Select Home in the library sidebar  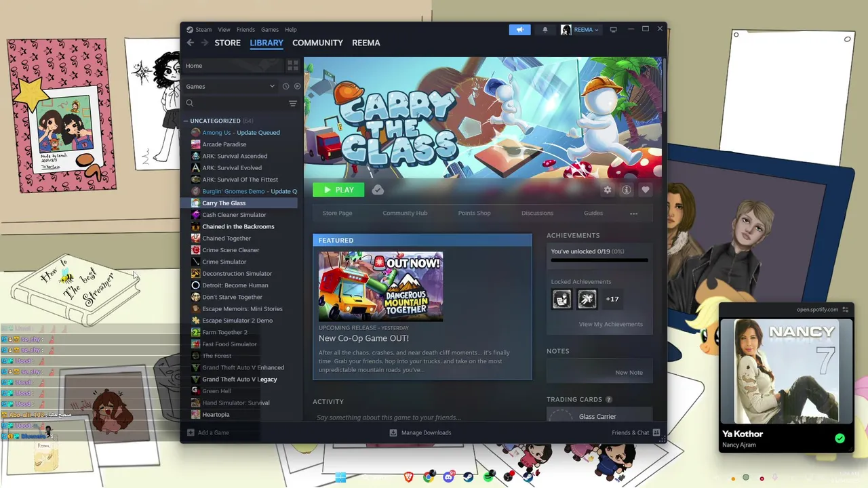(233, 66)
